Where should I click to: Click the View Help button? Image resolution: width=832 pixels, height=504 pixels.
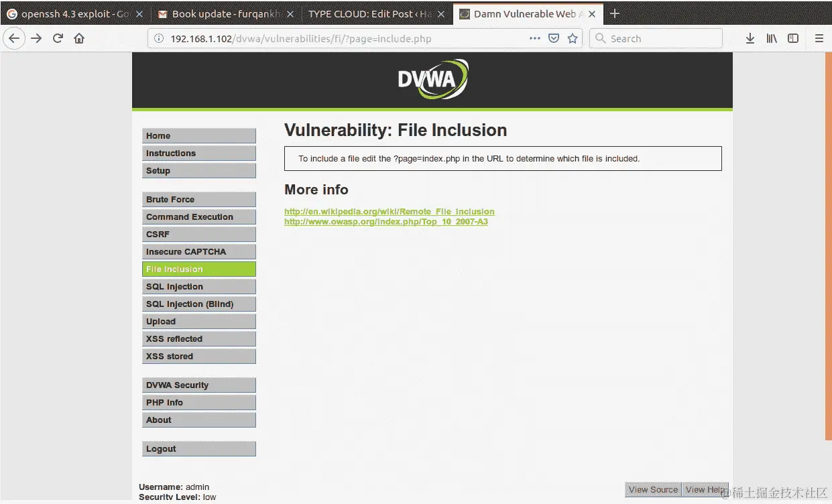[x=705, y=489]
